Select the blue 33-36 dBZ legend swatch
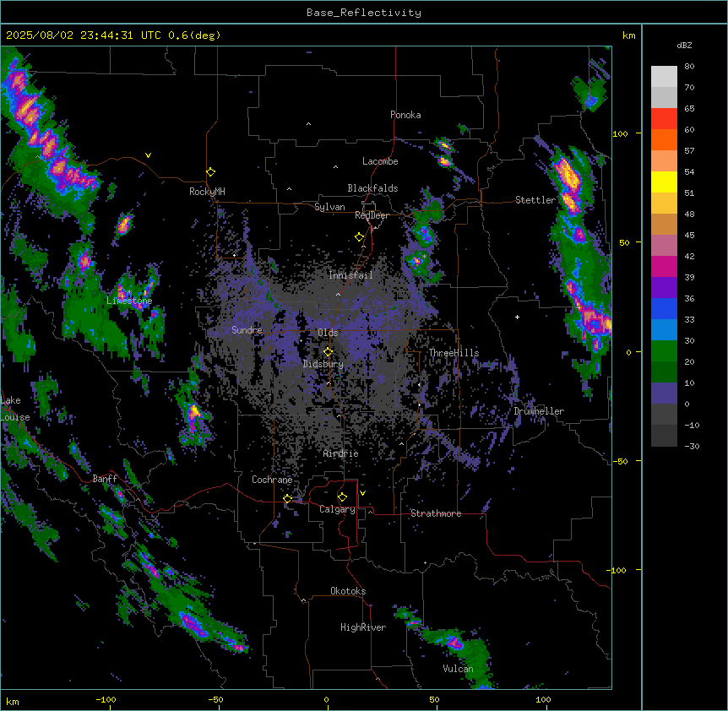The width and height of the screenshot is (728, 711). tap(664, 308)
